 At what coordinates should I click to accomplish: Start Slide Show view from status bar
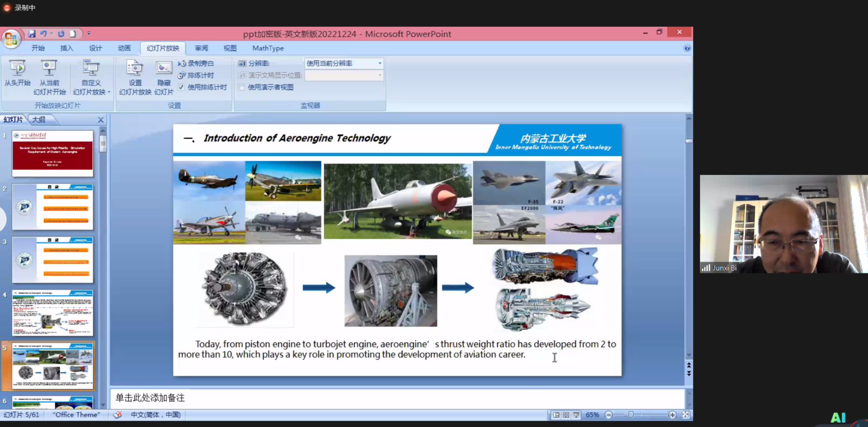click(576, 415)
